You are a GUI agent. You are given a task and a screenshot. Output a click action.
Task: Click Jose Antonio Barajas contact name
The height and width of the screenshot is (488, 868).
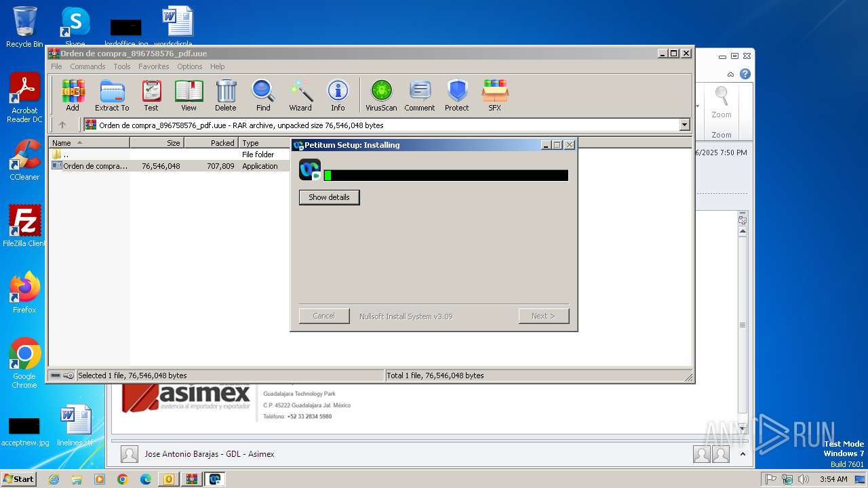tap(209, 454)
